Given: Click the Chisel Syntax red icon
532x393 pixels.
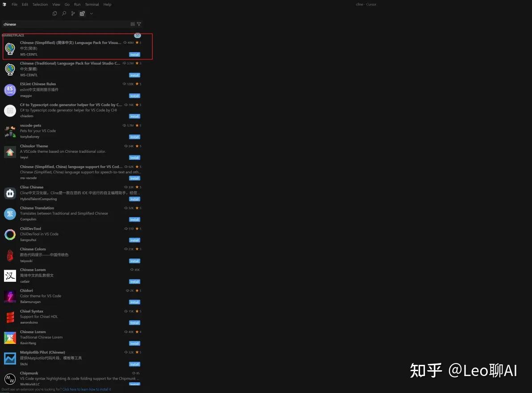Looking at the screenshot, I should 10,317.
